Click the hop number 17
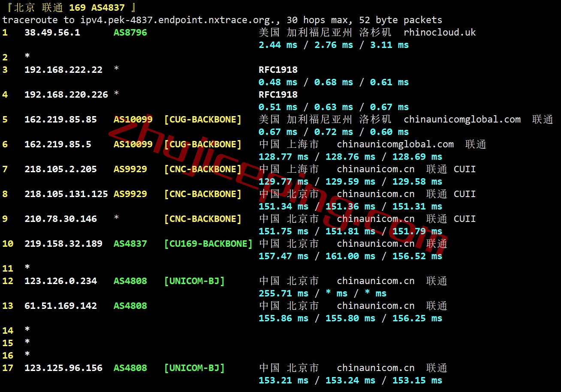The image size is (561, 392). pyautogui.click(x=8, y=368)
